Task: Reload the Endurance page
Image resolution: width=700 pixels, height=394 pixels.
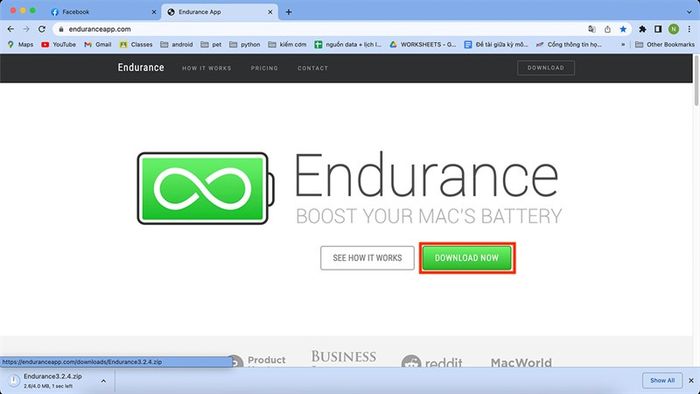Action: (42, 29)
